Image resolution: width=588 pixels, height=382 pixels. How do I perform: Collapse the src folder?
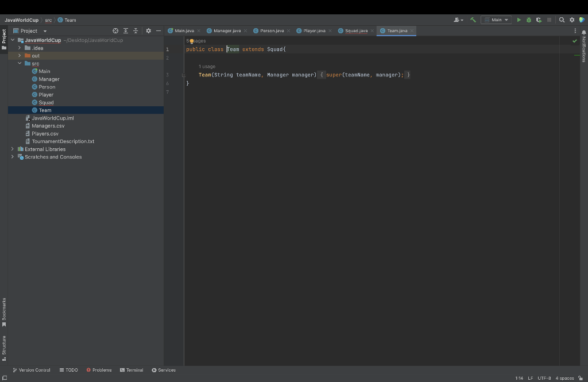(20, 64)
